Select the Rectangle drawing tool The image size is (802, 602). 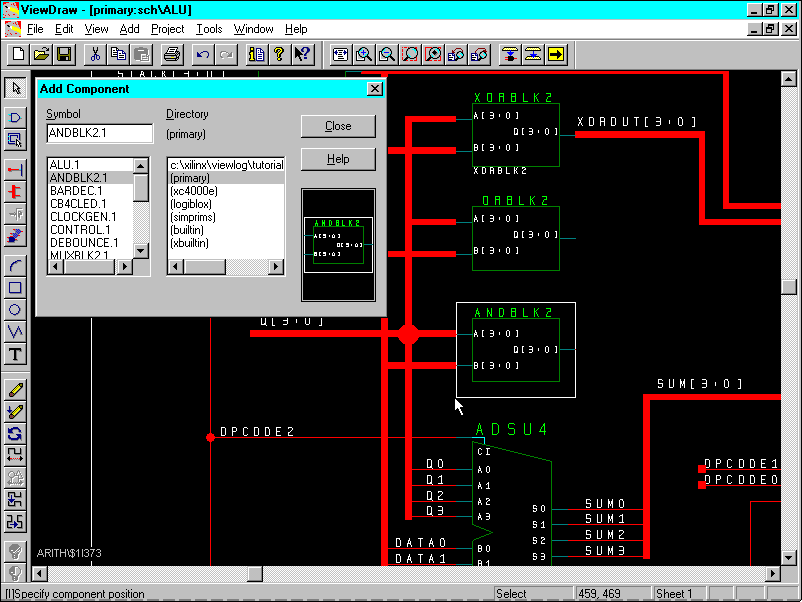[15, 288]
